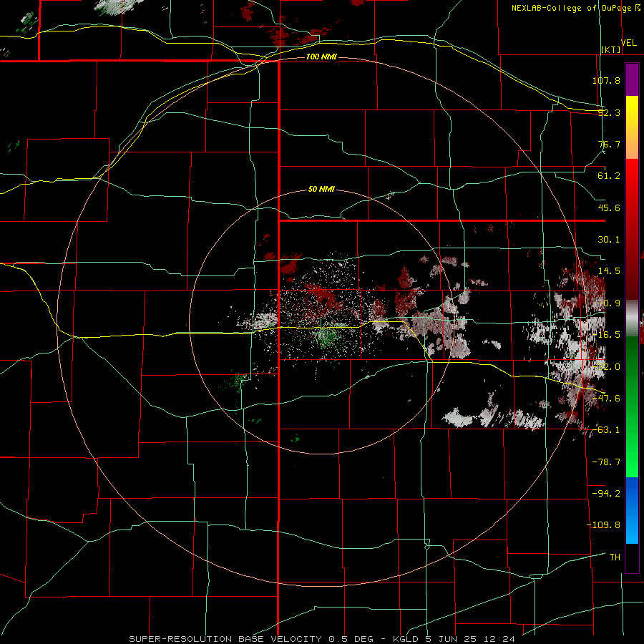Select the -32.0 velocity scale value
644x644 pixels.
(606, 367)
